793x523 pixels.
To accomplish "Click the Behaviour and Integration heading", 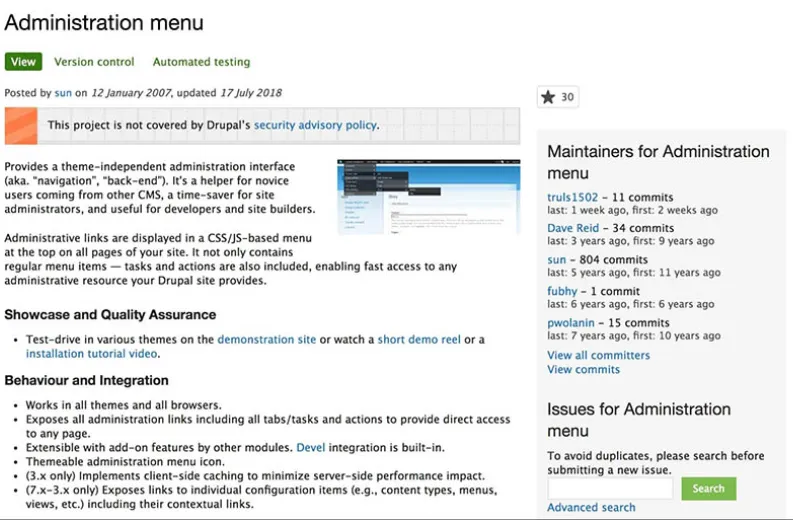I will tap(86, 380).
